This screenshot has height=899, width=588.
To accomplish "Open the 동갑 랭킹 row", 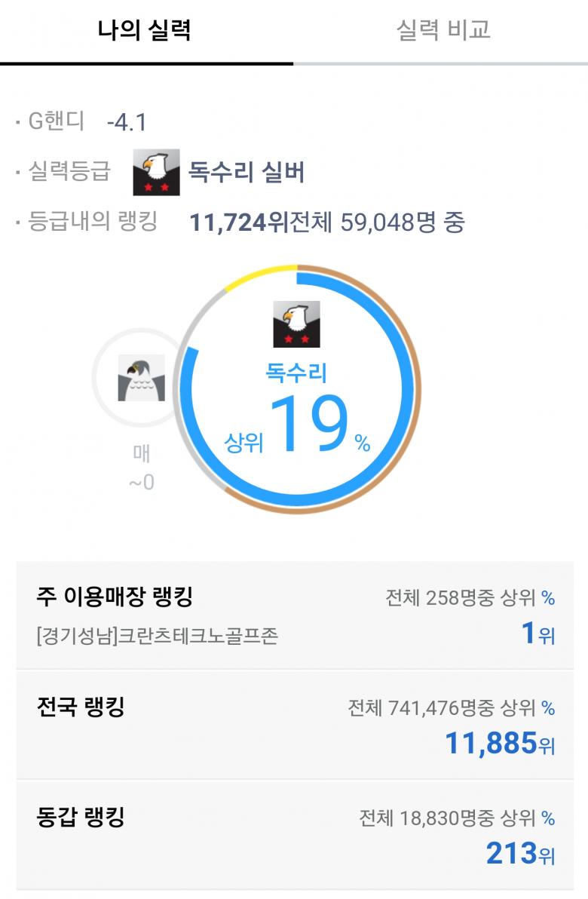I will (x=294, y=835).
